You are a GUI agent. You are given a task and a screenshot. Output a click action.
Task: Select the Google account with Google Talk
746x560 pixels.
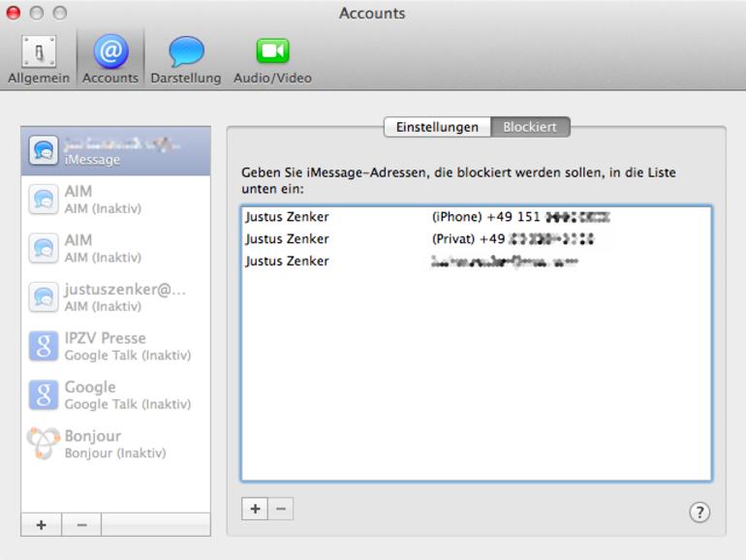pyautogui.click(x=115, y=395)
